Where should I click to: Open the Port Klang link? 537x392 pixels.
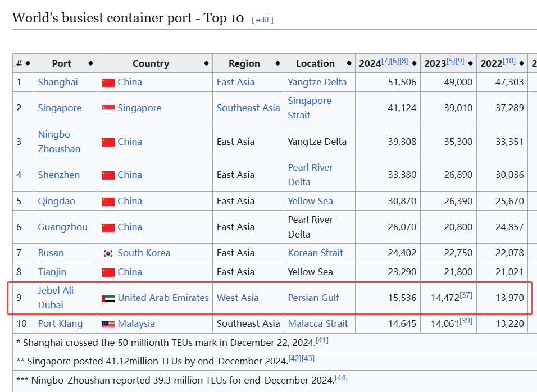click(60, 323)
